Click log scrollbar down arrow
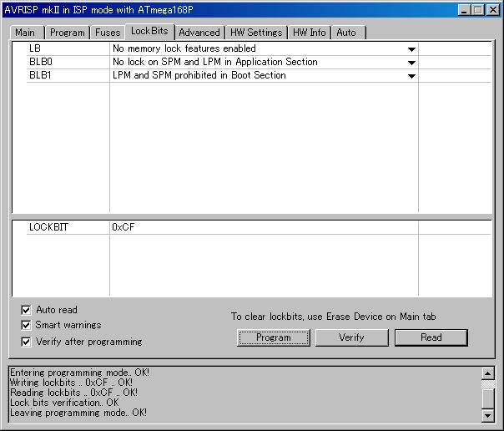This screenshot has width=504, height=431. click(x=487, y=416)
